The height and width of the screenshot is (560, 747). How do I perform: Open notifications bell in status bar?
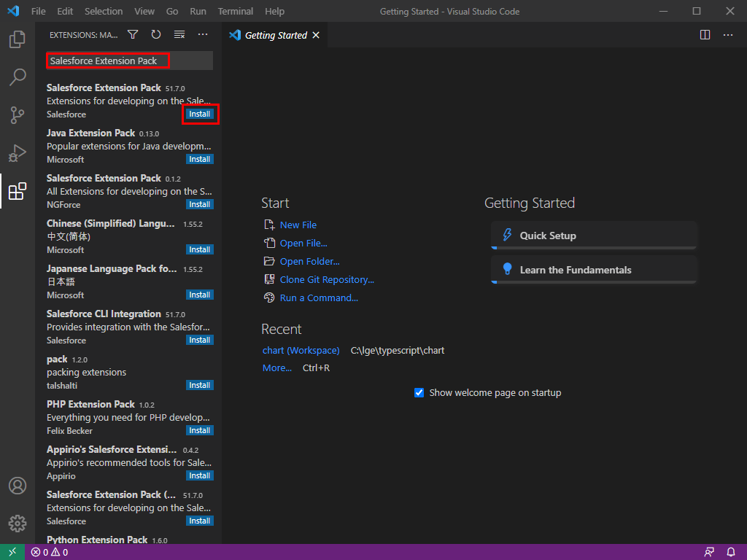click(x=731, y=553)
